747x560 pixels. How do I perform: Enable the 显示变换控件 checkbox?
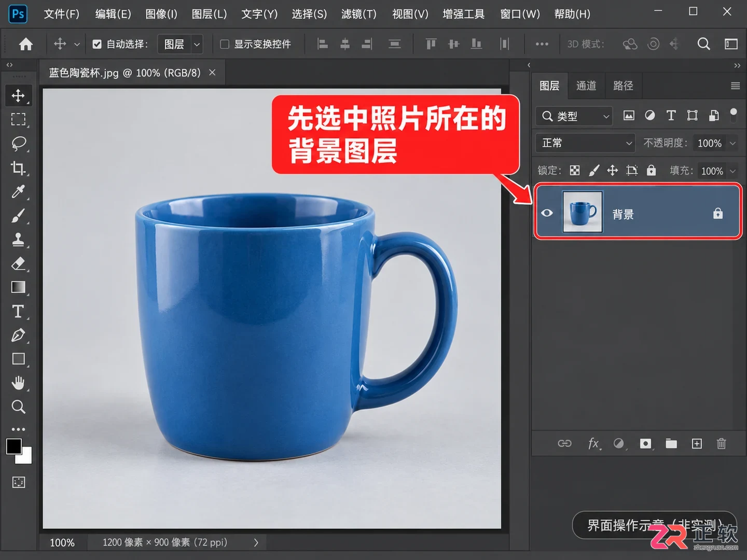(225, 44)
